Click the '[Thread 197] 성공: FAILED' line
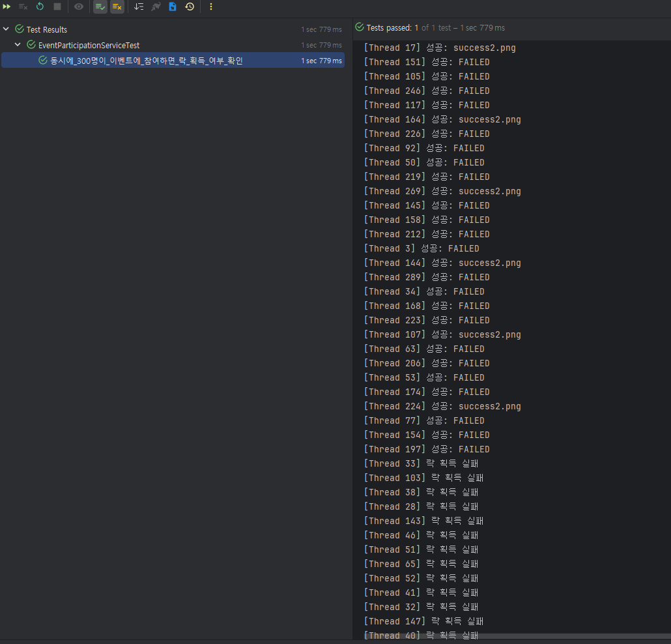This screenshot has width=671, height=644. [427, 450]
